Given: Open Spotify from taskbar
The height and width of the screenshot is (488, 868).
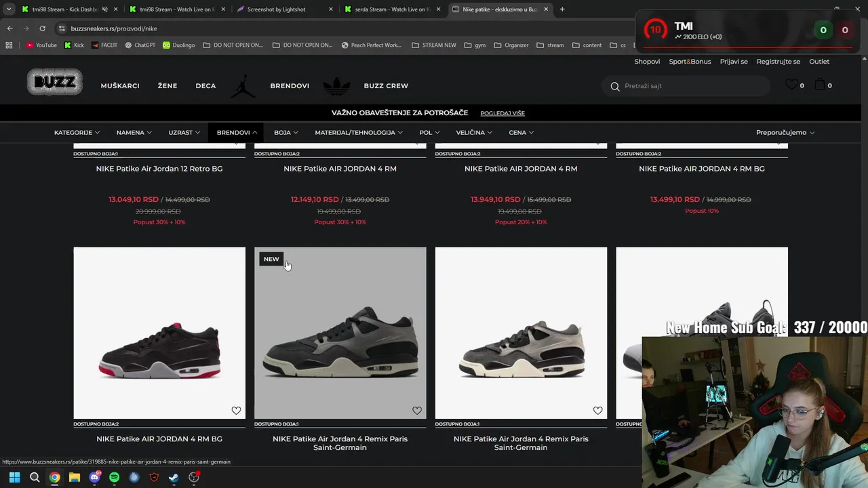Looking at the screenshot, I should point(114,477).
